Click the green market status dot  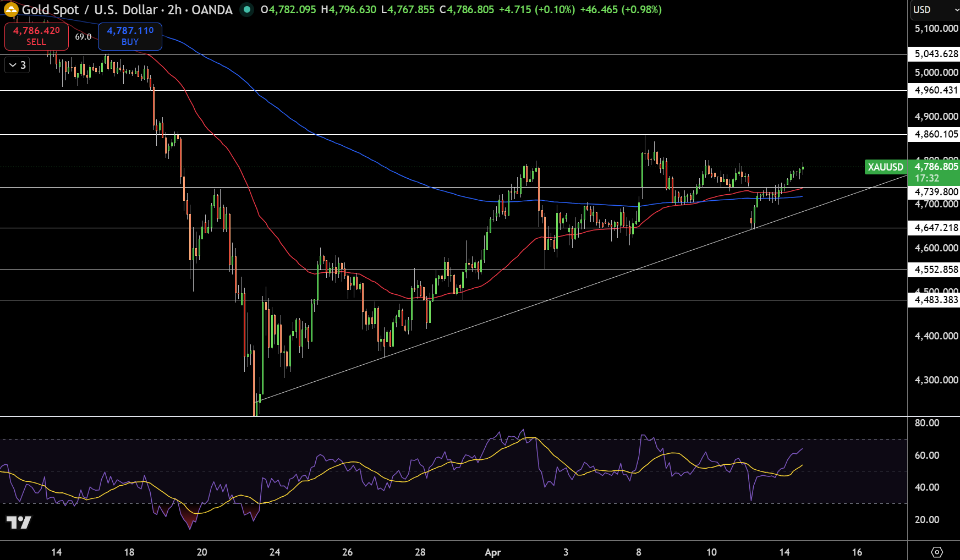[x=247, y=9]
